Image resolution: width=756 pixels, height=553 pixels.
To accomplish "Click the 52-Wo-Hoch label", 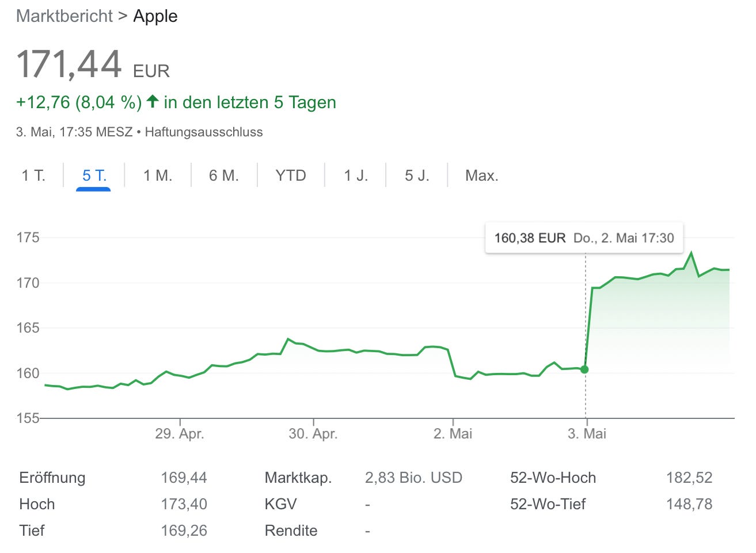I will pos(553,478).
